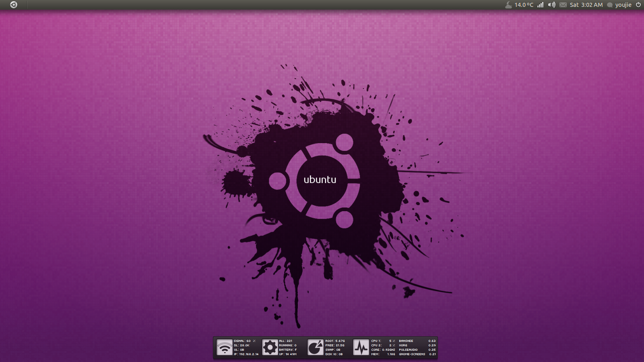Open the messaging envelope indicator

(x=563, y=5)
